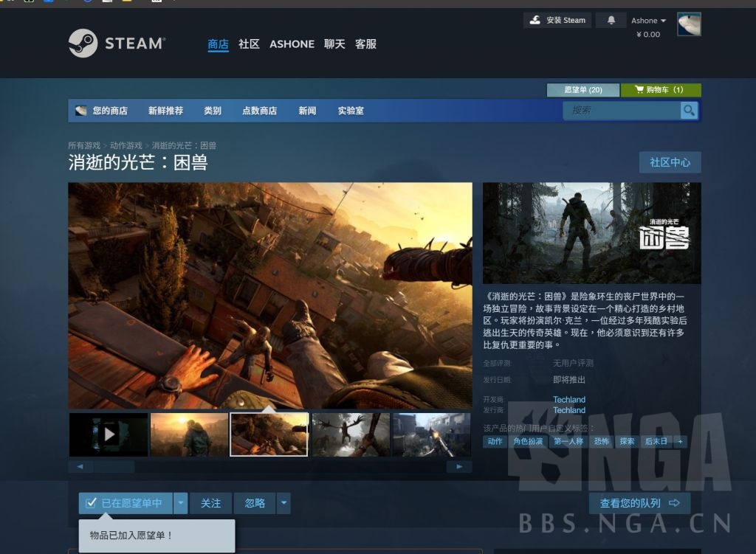The height and width of the screenshot is (554, 756).
Task: Click the plus button to add tags
Action: [680, 441]
